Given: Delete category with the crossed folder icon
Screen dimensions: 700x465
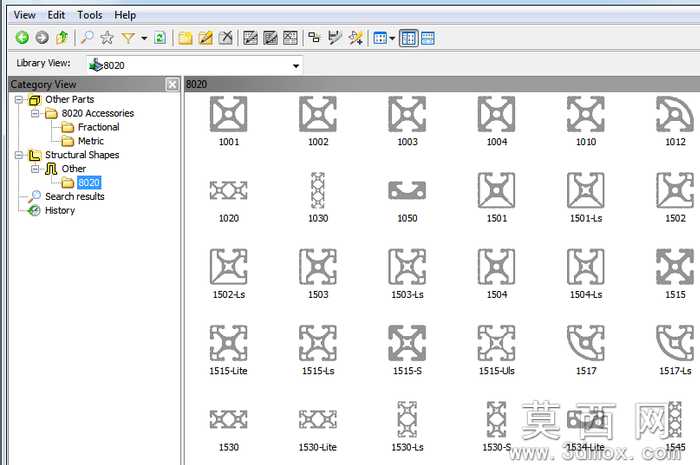Looking at the screenshot, I should 226,38.
